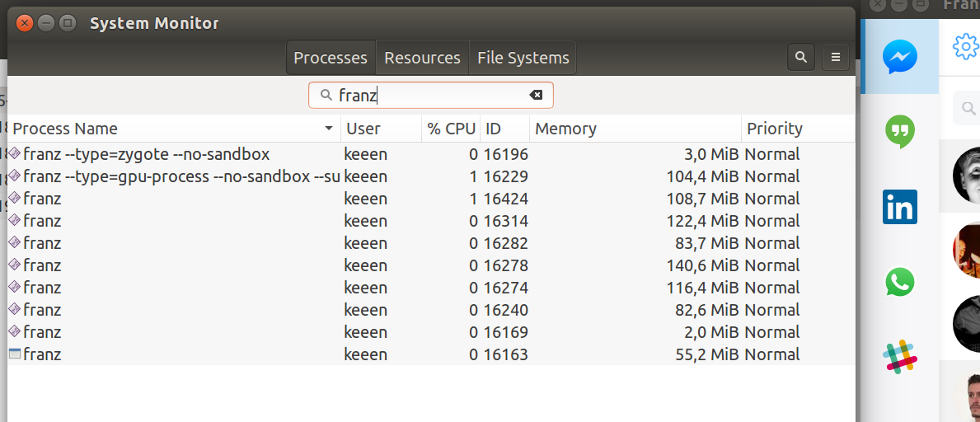
Task: Open WhatsApp service in Franz sidebar
Action: pyautogui.click(x=900, y=282)
